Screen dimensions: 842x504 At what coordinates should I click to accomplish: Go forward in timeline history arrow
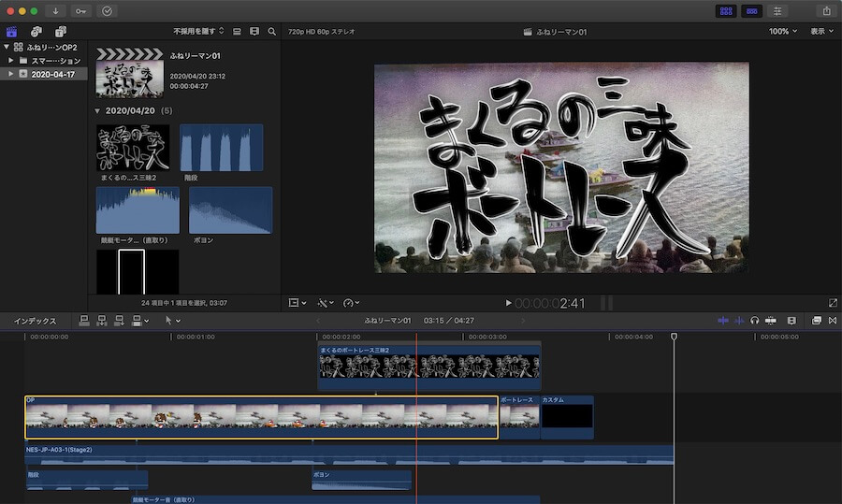pyautogui.click(x=523, y=321)
